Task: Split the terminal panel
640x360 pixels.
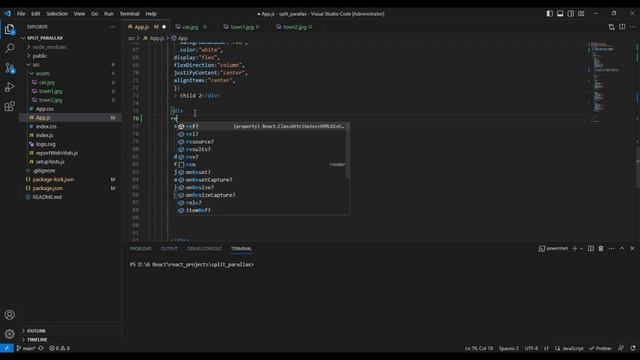Action: pos(591,249)
